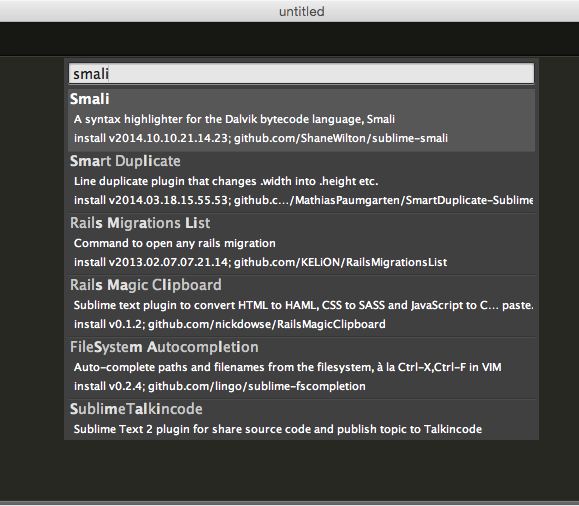Click the MathiasPaumgarten/SmartDuplicate install line

[303, 200]
